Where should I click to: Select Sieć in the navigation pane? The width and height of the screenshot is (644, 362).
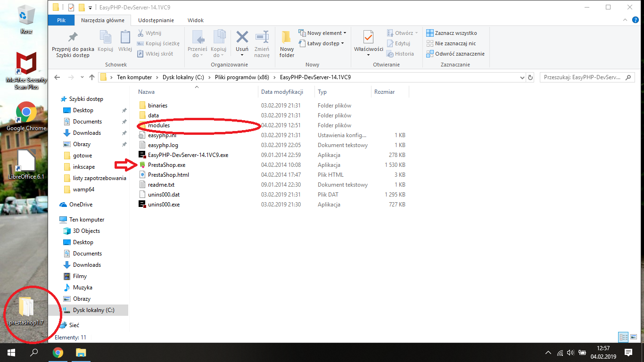[69, 325]
